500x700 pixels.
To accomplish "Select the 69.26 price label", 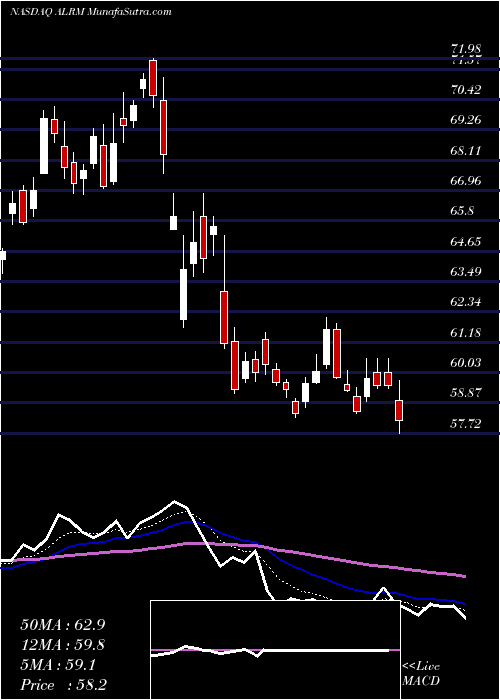I will pos(467,120).
